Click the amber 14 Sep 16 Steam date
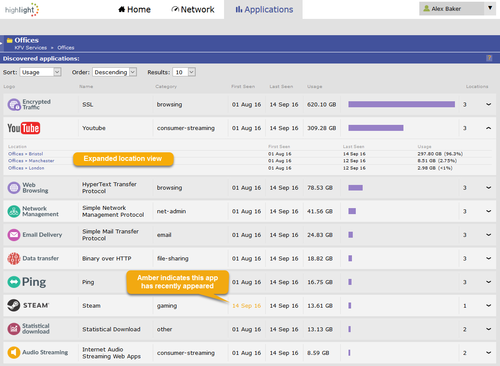The image size is (500, 366). coord(247,306)
